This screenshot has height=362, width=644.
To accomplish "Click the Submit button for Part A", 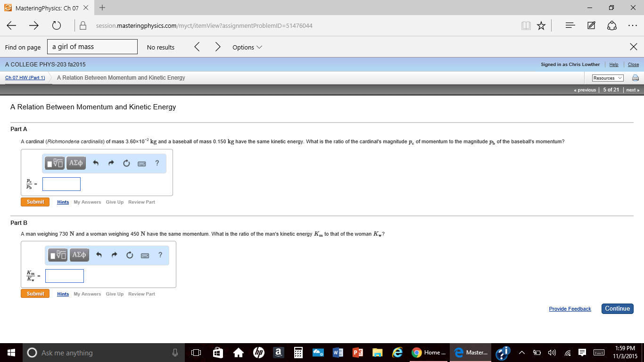I will click(x=35, y=202).
